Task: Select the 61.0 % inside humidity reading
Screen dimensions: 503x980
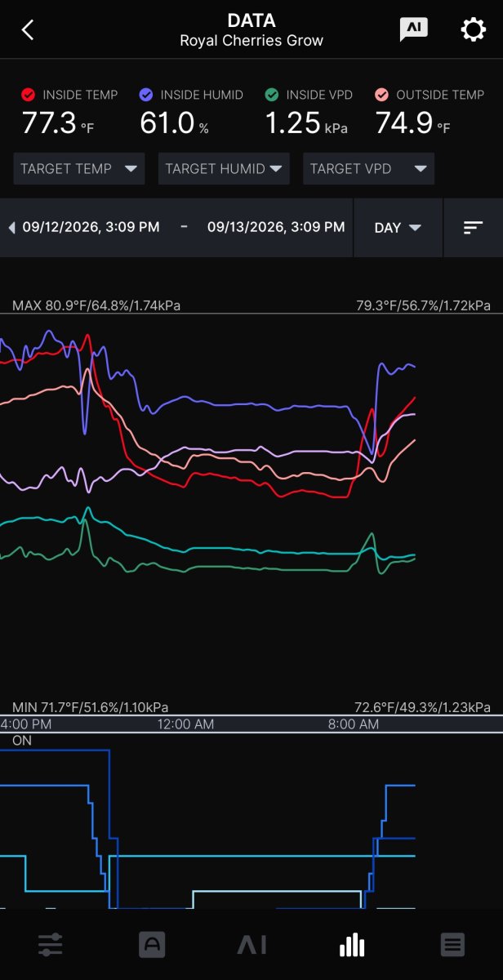Action: (175, 123)
